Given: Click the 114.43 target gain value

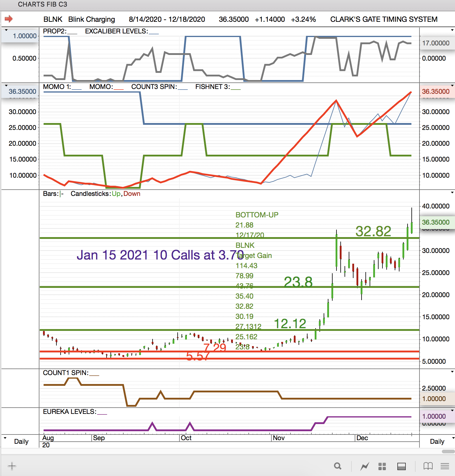Looking at the screenshot, I should (246, 266).
